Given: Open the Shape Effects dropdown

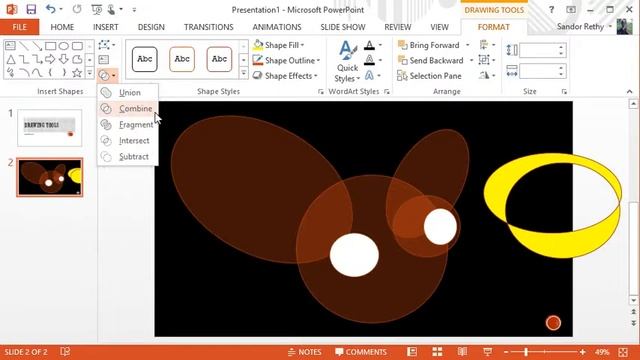Looking at the screenshot, I should pos(285,76).
